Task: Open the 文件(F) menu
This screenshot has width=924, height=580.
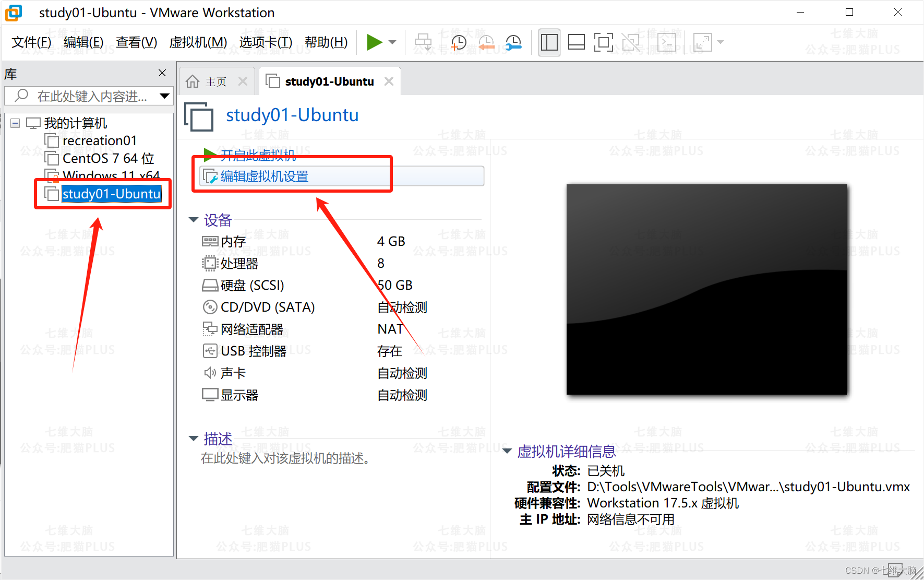Action: pyautogui.click(x=31, y=42)
